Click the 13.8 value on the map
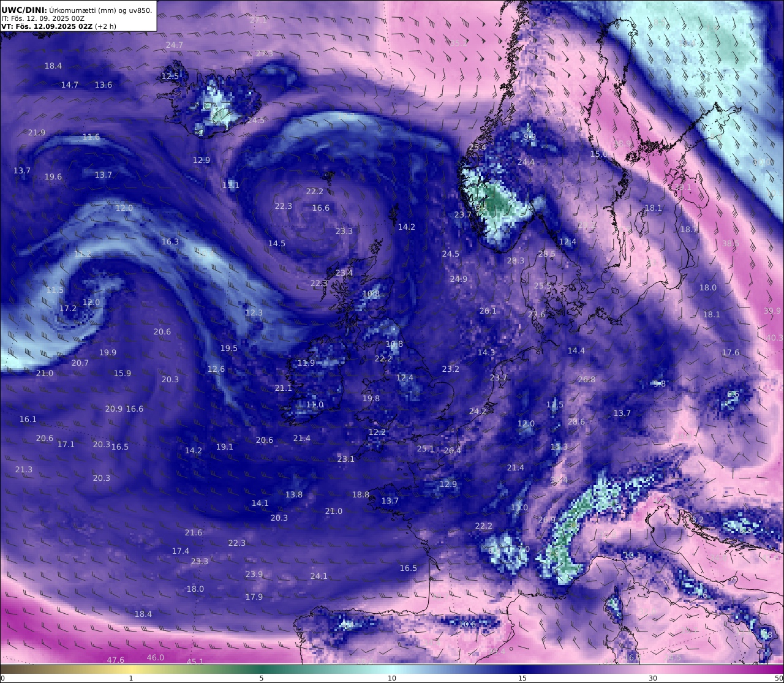The height and width of the screenshot is (683, 784). coord(294,495)
